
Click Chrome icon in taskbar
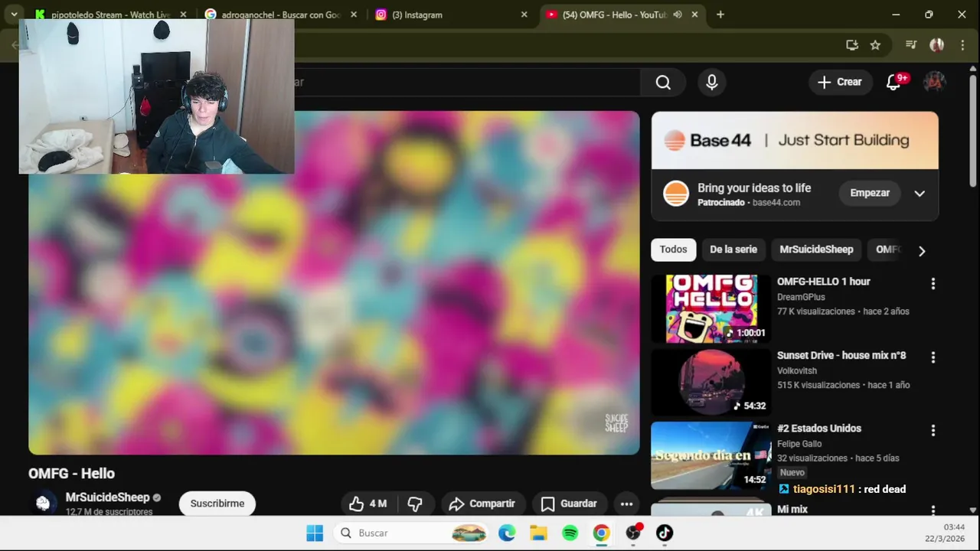[602, 533]
